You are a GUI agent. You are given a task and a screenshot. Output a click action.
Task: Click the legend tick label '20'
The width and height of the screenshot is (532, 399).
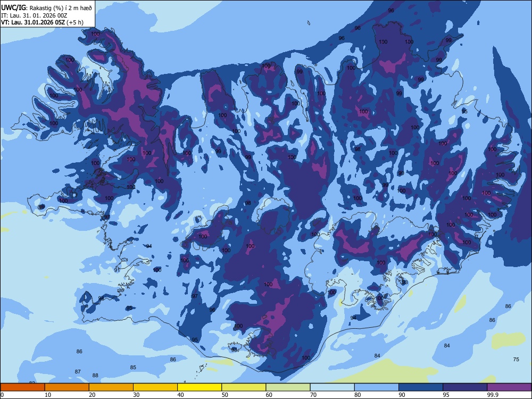[92, 395]
